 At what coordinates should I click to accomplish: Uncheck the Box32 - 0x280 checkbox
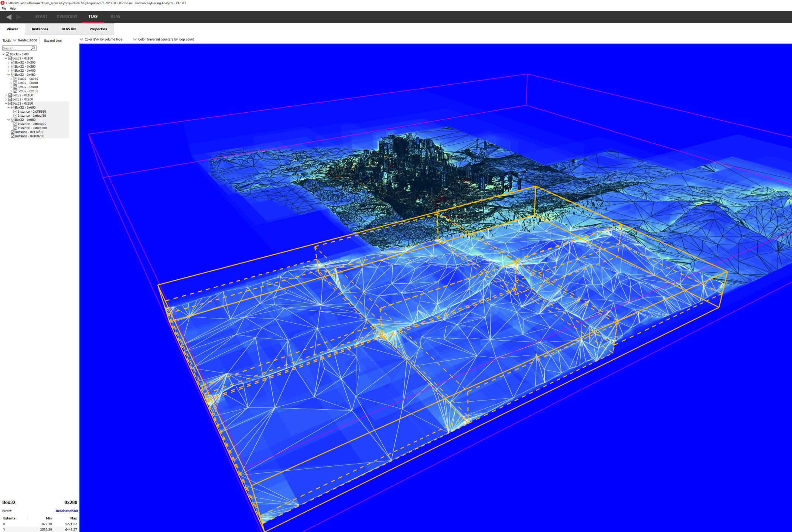tap(10, 103)
